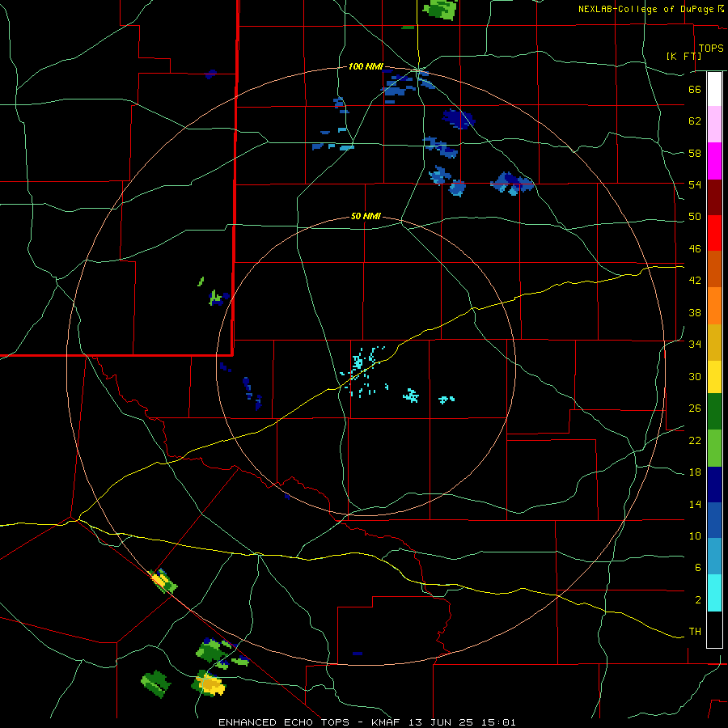
Task: Click the 38 value on the scale
Action: point(695,312)
